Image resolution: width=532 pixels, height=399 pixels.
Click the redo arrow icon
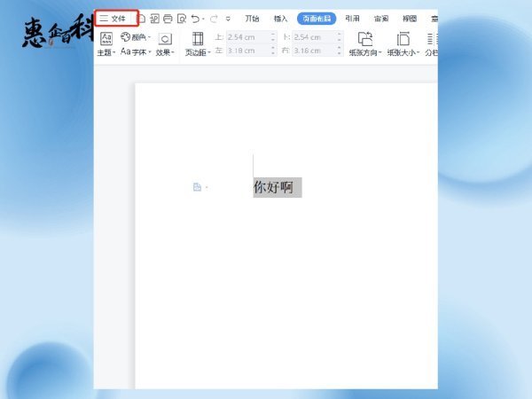213,18
